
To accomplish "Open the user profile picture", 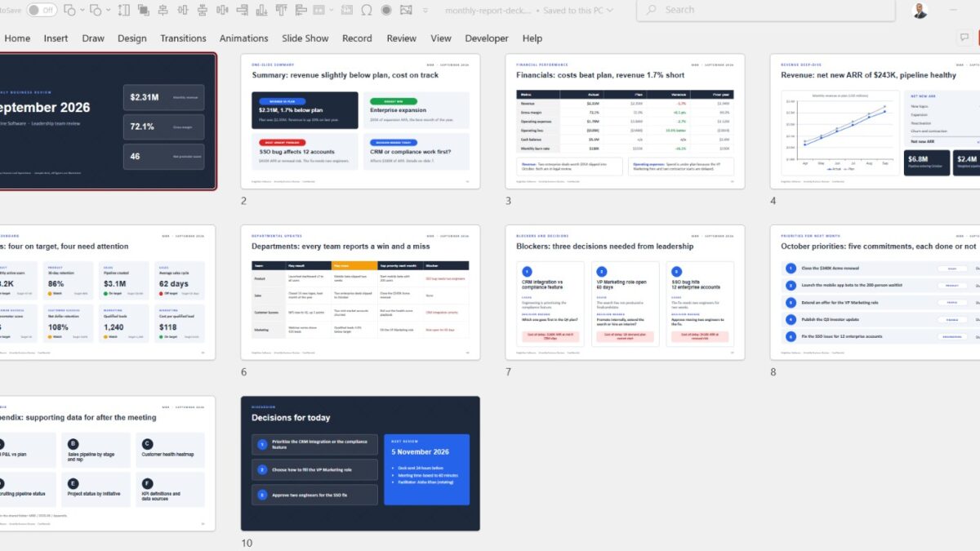I will [x=920, y=11].
